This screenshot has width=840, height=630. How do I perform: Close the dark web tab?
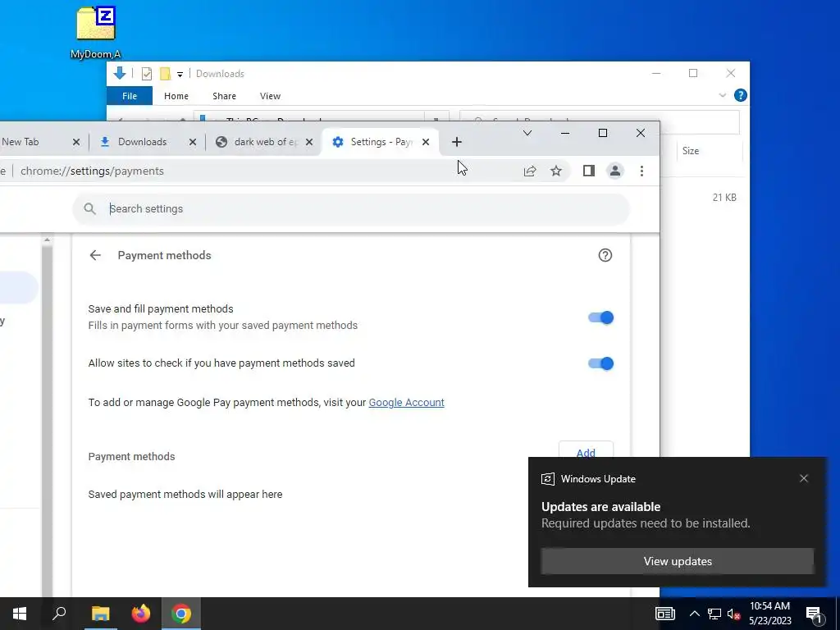309,142
